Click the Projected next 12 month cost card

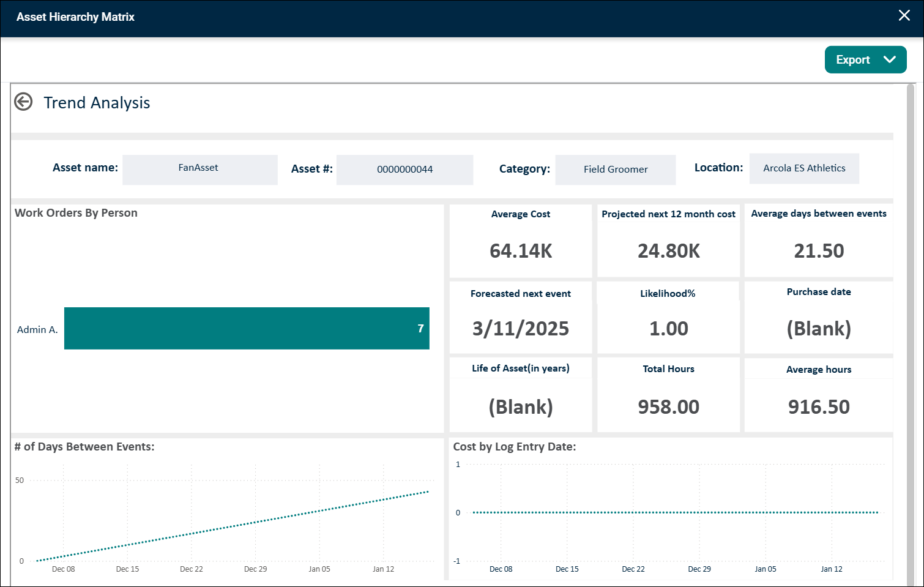click(x=668, y=241)
